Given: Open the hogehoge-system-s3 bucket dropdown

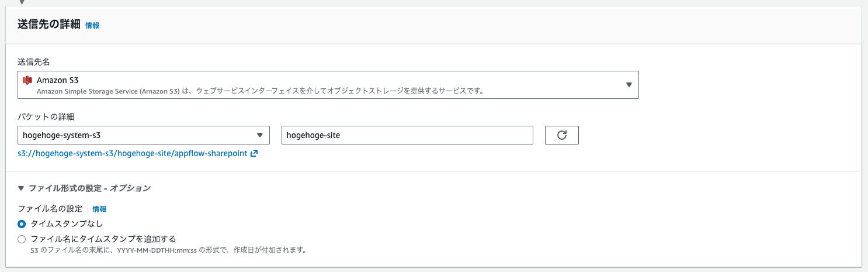Looking at the screenshot, I should (x=144, y=135).
